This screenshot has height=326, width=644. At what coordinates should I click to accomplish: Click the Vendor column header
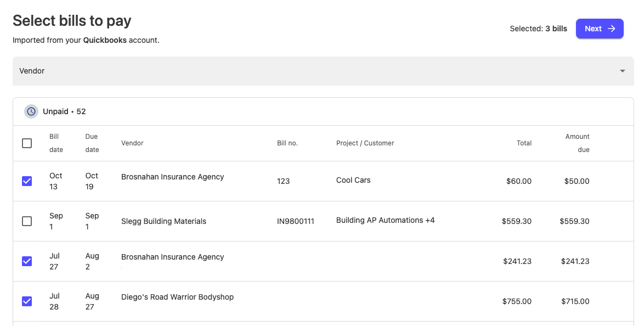coord(132,143)
